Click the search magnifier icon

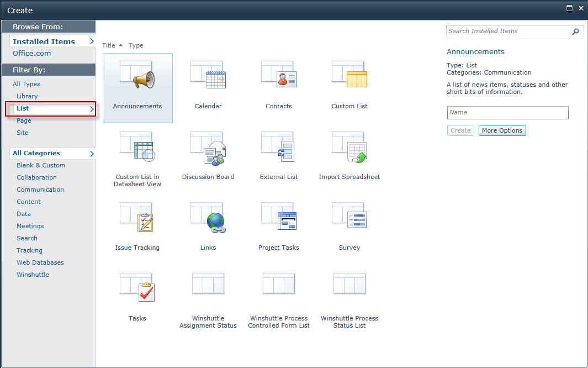[575, 31]
